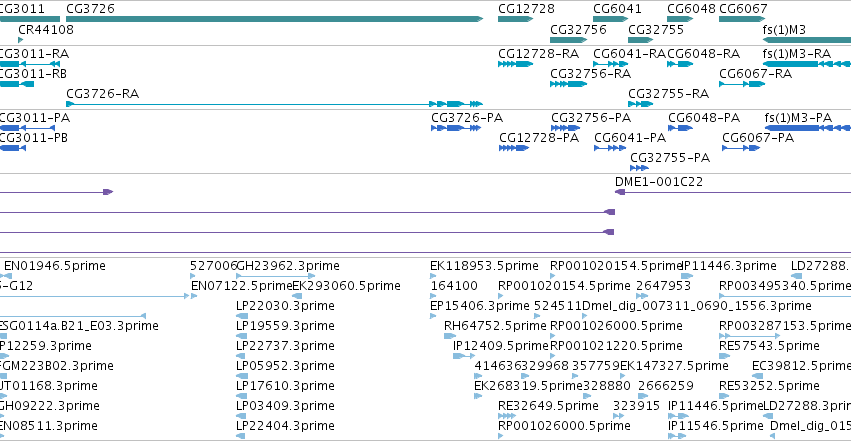Click the CG3726-RA transcript line
This screenshot has height=441, width=851.
274,104
